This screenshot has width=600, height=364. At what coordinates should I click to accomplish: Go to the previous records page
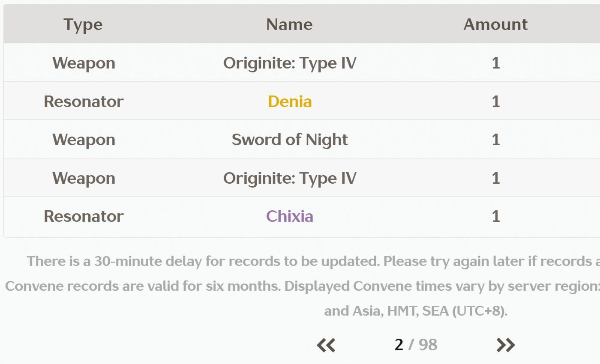[x=326, y=345]
